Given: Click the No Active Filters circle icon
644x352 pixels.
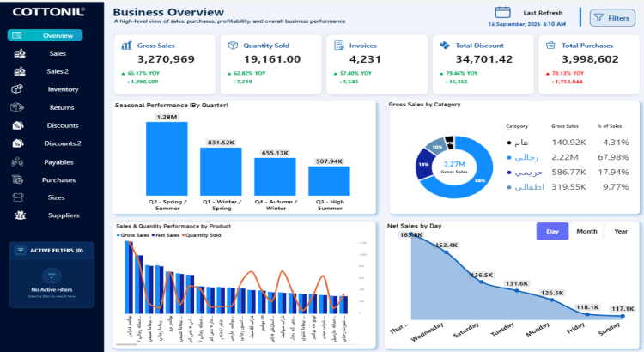Looking at the screenshot, I should (52, 276).
